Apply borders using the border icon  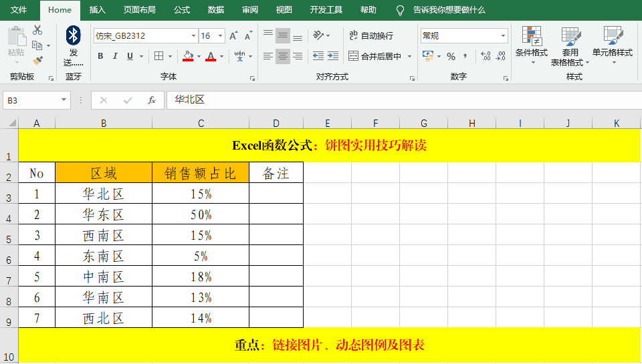[159, 56]
